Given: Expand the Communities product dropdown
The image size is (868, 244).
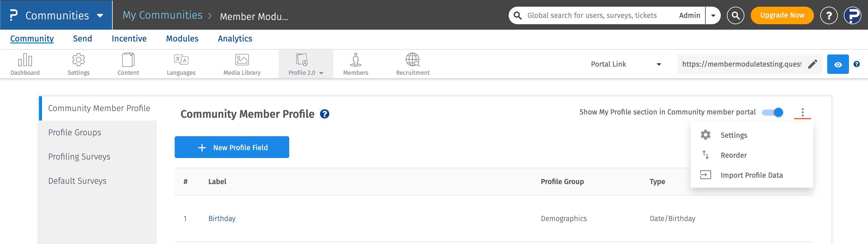Looking at the screenshot, I should pyautogui.click(x=100, y=15).
